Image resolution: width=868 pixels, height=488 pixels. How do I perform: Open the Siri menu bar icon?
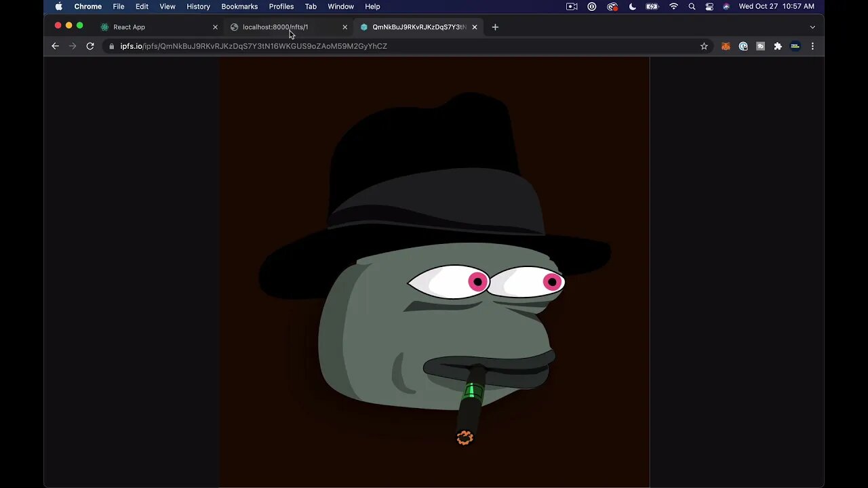(x=726, y=6)
